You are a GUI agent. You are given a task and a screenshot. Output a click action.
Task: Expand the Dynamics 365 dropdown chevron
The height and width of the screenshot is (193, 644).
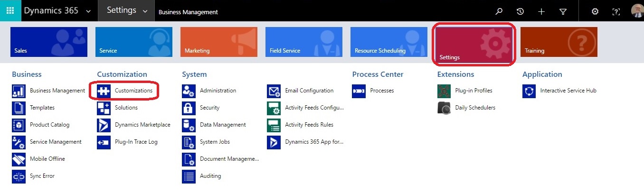coord(88,11)
